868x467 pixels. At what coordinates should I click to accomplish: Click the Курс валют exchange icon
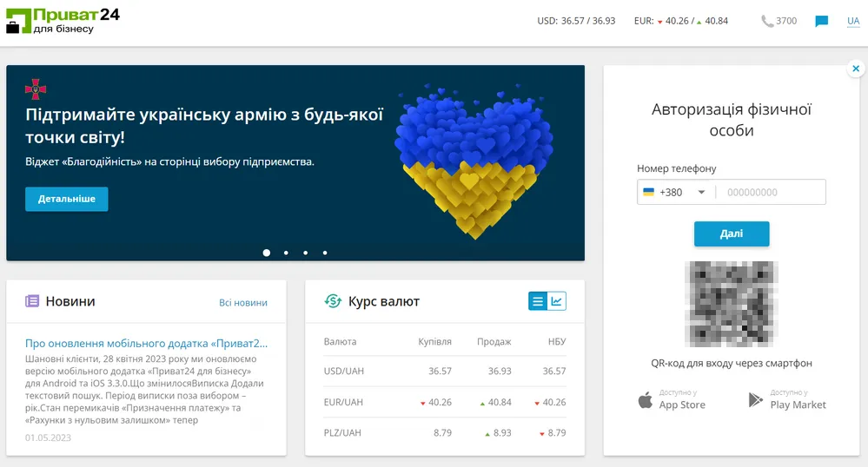click(333, 301)
